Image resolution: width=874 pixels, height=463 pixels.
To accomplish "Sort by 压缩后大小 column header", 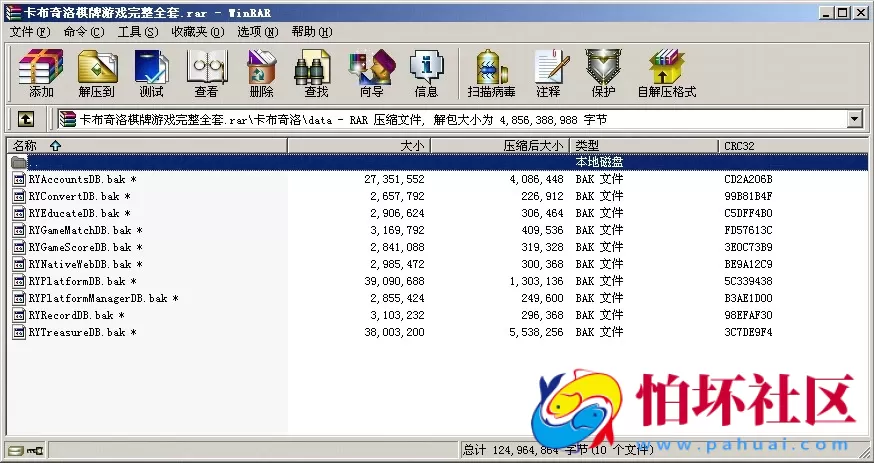I will 500,146.
